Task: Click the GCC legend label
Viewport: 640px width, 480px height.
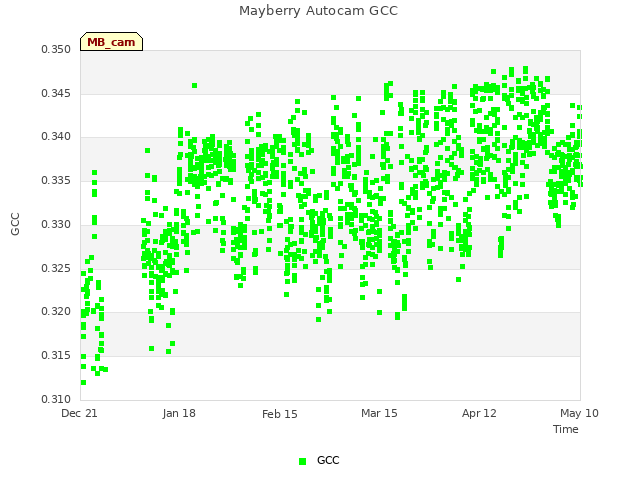Action: pyautogui.click(x=328, y=460)
